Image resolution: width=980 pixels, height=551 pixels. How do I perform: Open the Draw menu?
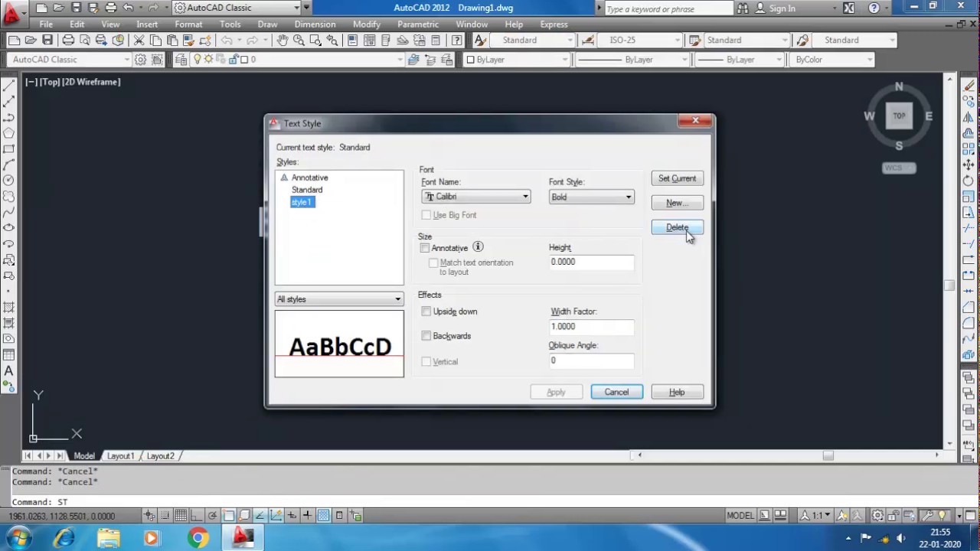[x=267, y=24]
